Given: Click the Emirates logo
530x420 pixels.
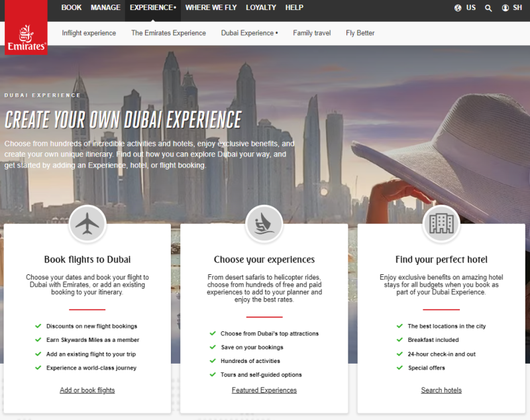Looking at the screenshot, I should point(26,27).
